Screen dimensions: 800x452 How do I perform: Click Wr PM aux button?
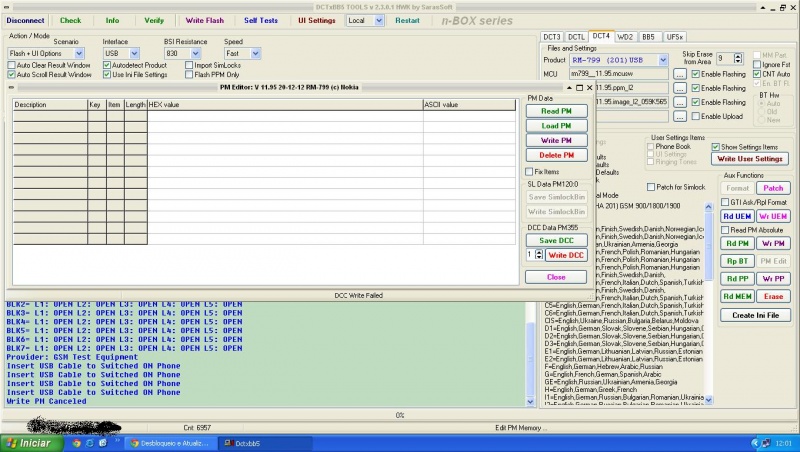(773, 244)
